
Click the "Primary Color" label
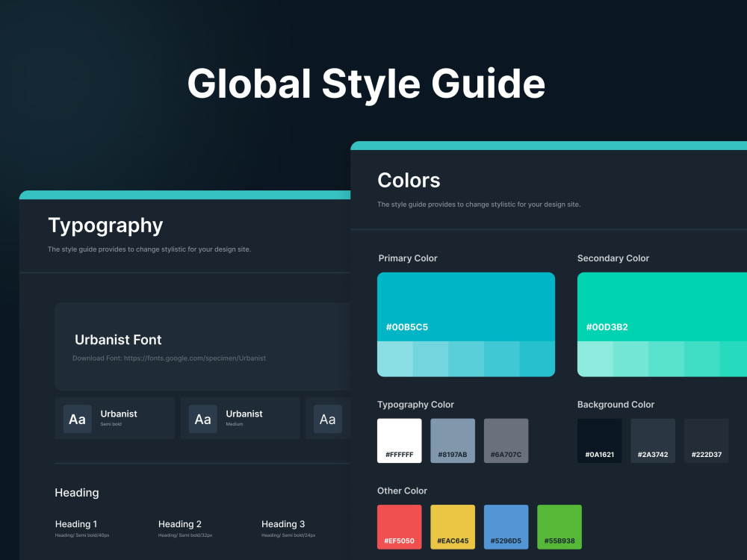point(408,258)
